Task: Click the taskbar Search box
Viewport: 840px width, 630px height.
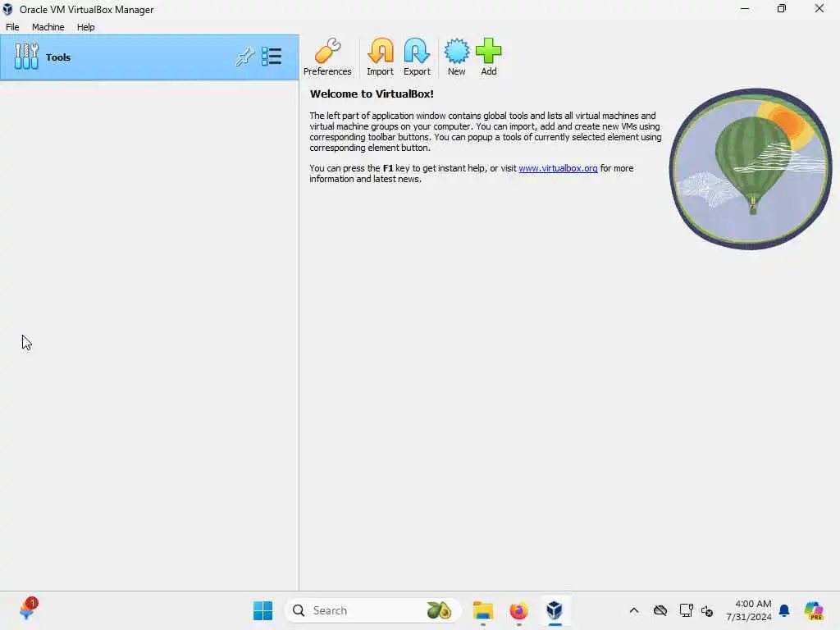Action: tap(373, 610)
